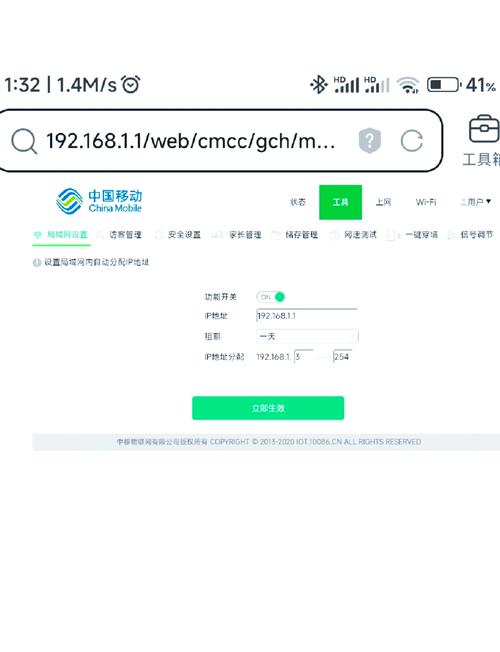The width and height of the screenshot is (500, 652).
Task: Click the 立即生效 apply button
Action: click(x=268, y=408)
